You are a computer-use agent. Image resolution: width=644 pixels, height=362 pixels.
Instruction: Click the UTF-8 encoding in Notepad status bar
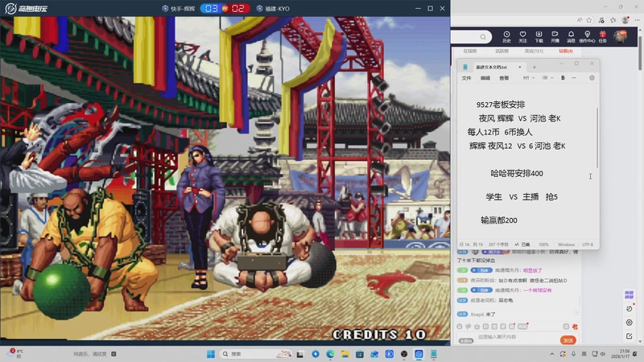[588, 245]
